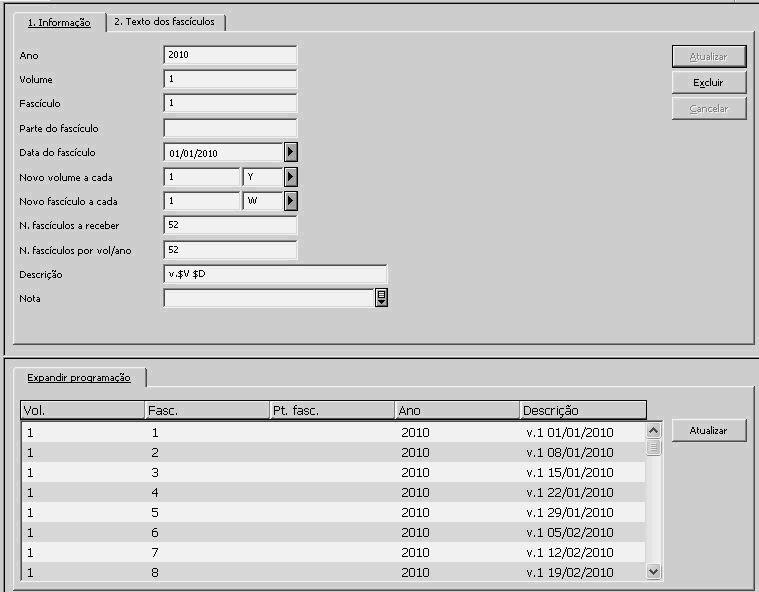
Task: Focus the Volume input field
Action: (230, 79)
